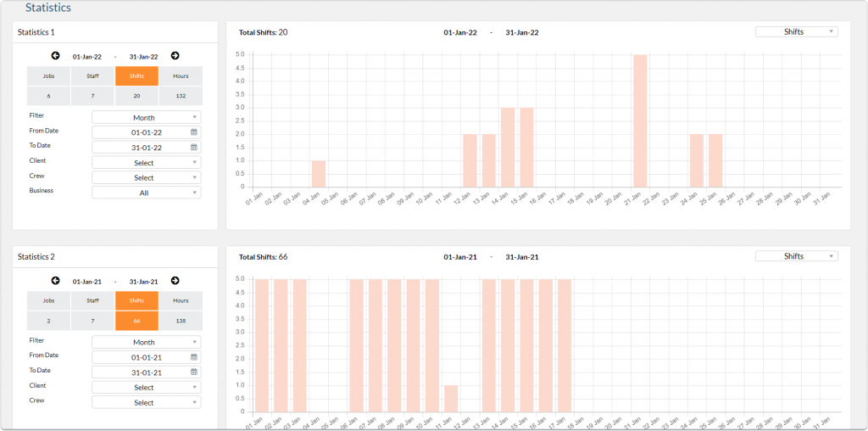Viewport: 868px width, 431px height.
Task: Click next month arrow in Statistics 1
Action: (x=175, y=56)
